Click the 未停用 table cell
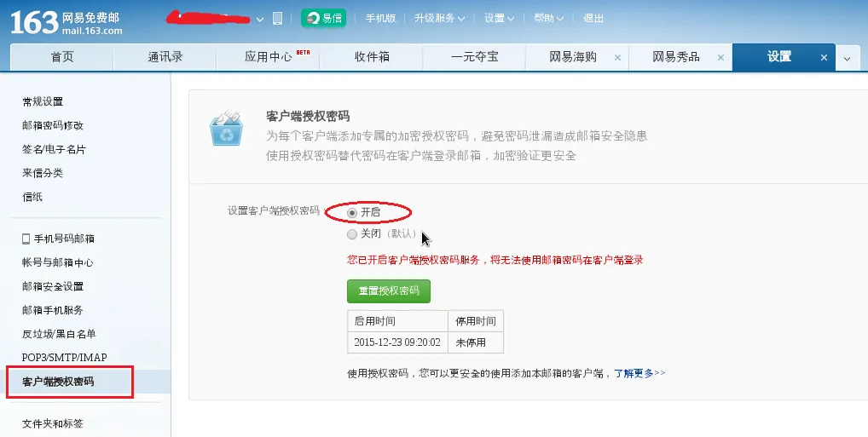This screenshot has height=437, width=868. pyautogui.click(x=476, y=342)
